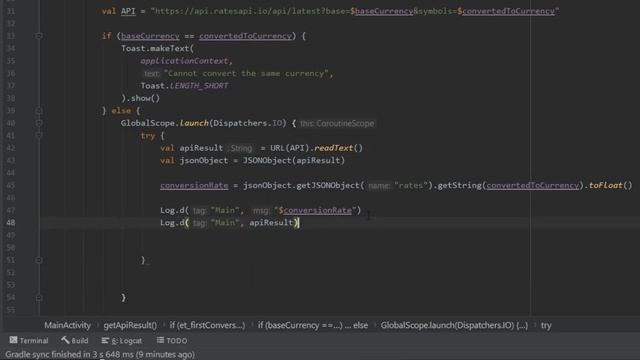Open the TODO tool window
Image resolution: width=640 pixels, height=360 pixels.
[171, 340]
